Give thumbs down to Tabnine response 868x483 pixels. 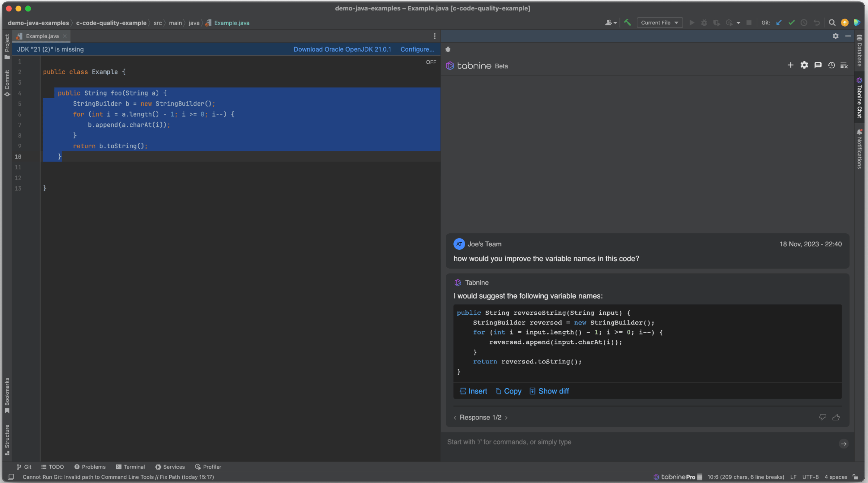(822, 417)
